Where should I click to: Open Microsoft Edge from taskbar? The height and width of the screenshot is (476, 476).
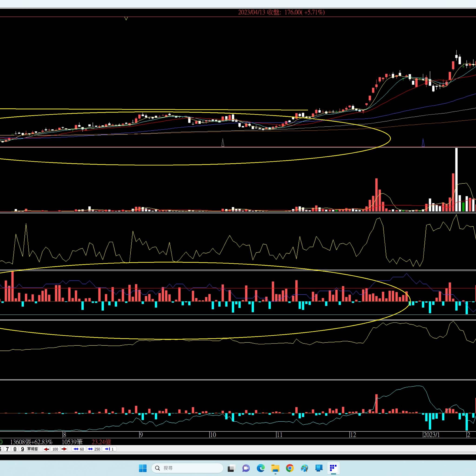[x=260, y=468]
